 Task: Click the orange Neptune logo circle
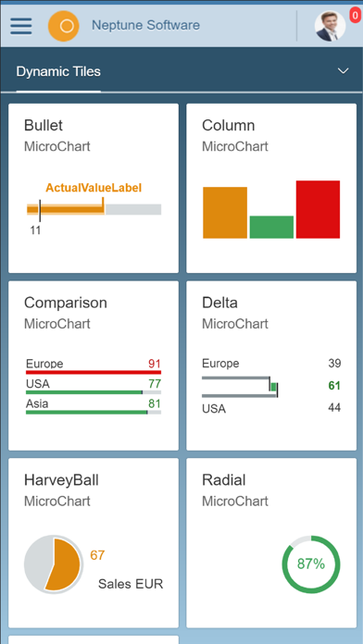(x=63, y=26)
